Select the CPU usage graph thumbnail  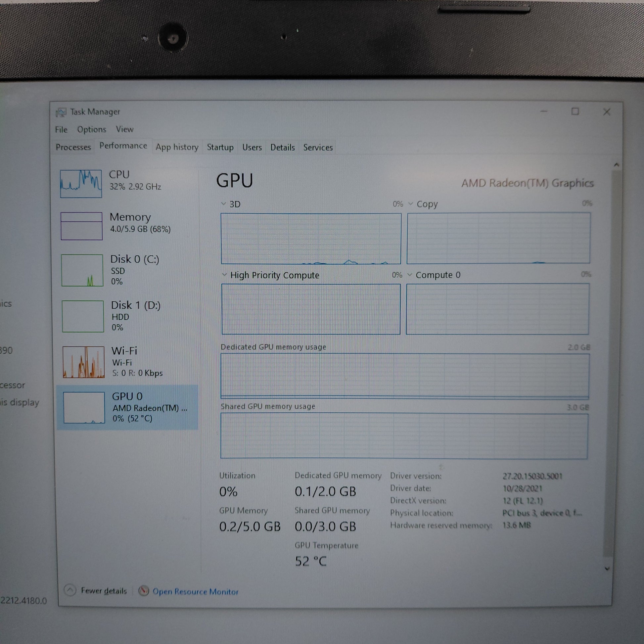click(x=81, y=184)
